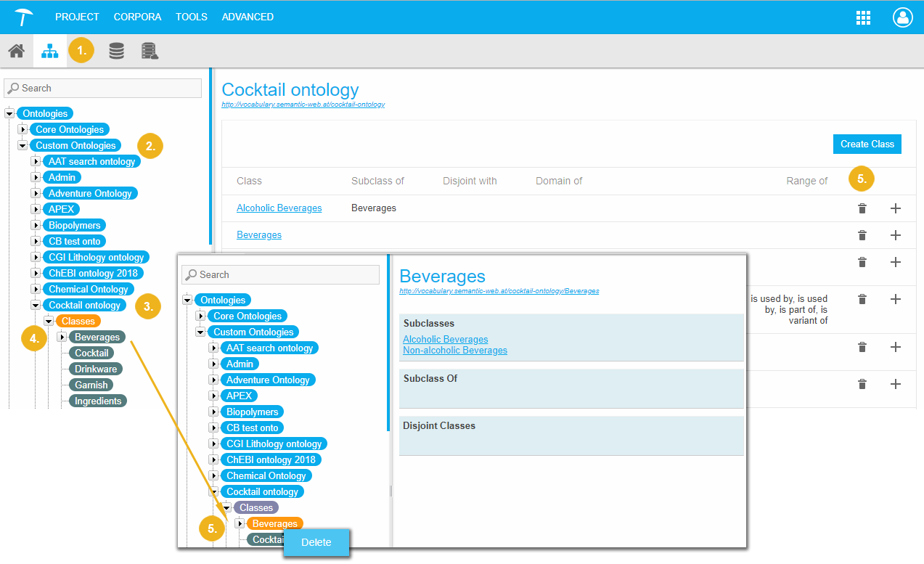Click plus icon in Beverages row

[x=895, y=235]
